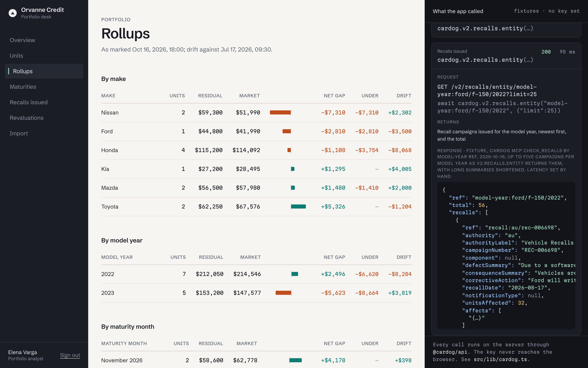Click 2023 row net gap bar
The image size is (588, 368).
coord(283,293)
